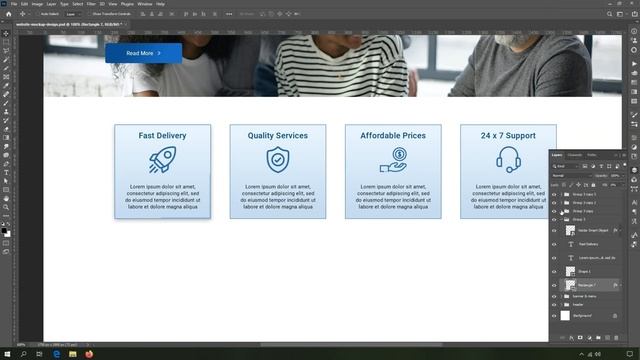Viewport: 640px width, 360px height.
Task: Select the Move tool in toolbar
Action: point(6,33)
